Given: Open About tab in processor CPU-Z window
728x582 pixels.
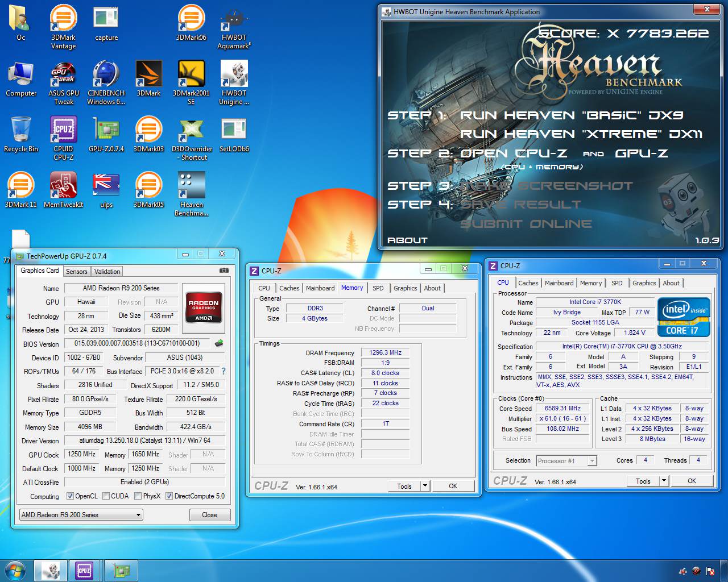Looking at the screenshot, I should click(671, 283).
